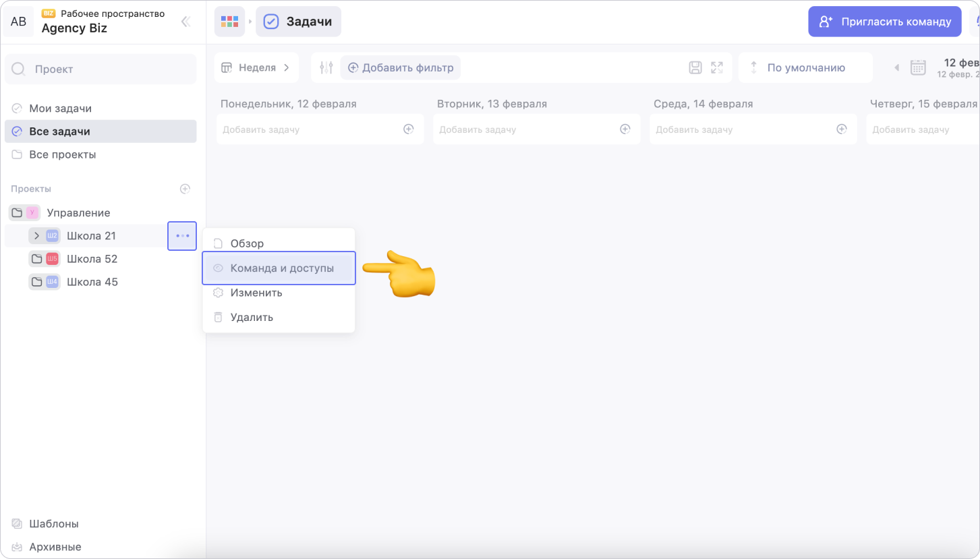The height and width of the screenshot is (559, 980).
Task: Click the save filter floppy icon
Action: pos(695,67)
